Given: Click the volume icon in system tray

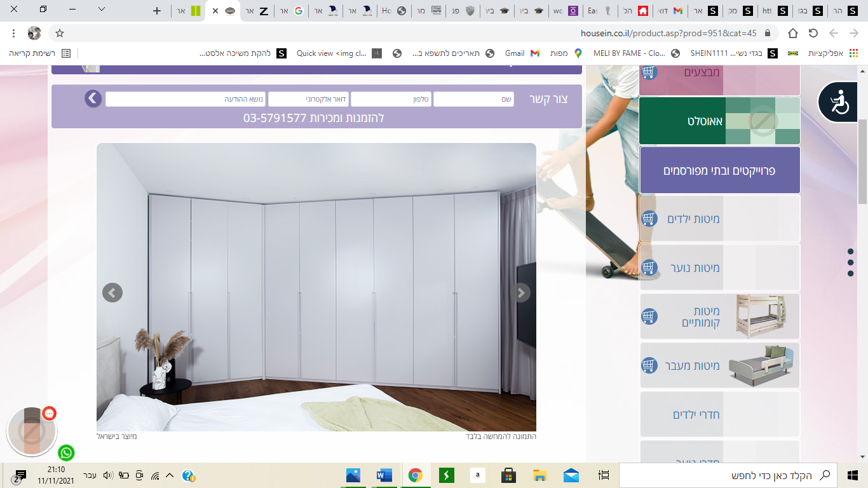Looking at the screenshot, I should 107,475.
